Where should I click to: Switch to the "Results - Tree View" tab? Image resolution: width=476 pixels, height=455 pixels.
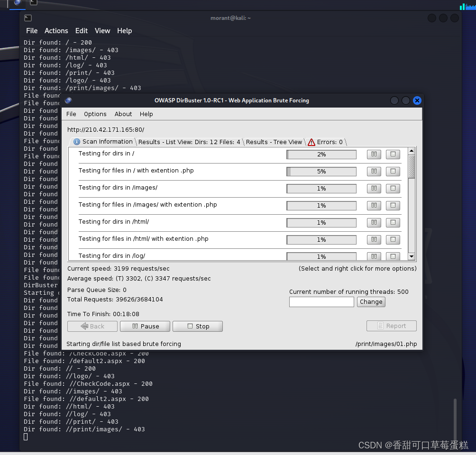tap(274, 142)
